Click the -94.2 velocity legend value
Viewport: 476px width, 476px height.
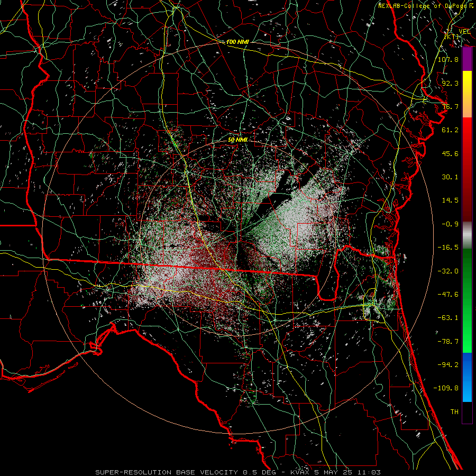[x=448, y=365]
